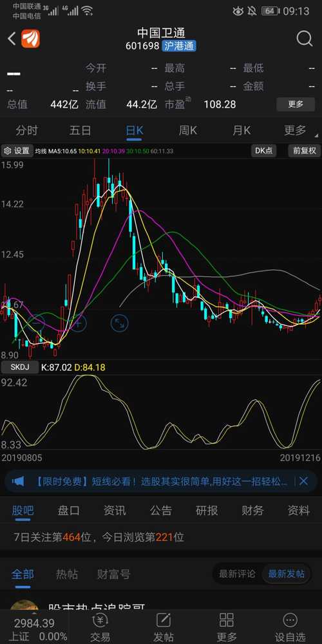Screen dimensions: 322x644
Task: Tap the K:87.02 indicator value
Action: pos(57,367)
